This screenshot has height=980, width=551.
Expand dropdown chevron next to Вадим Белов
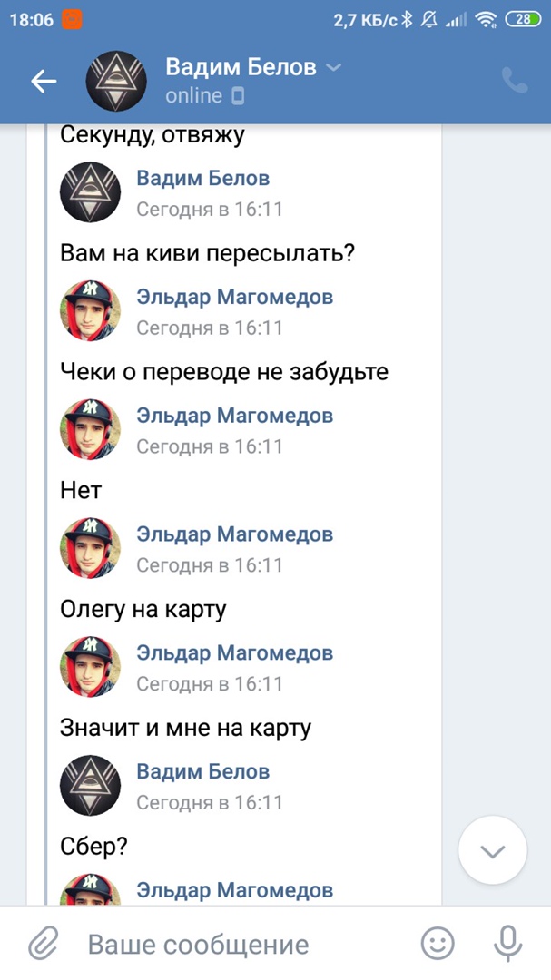point(334,67)
